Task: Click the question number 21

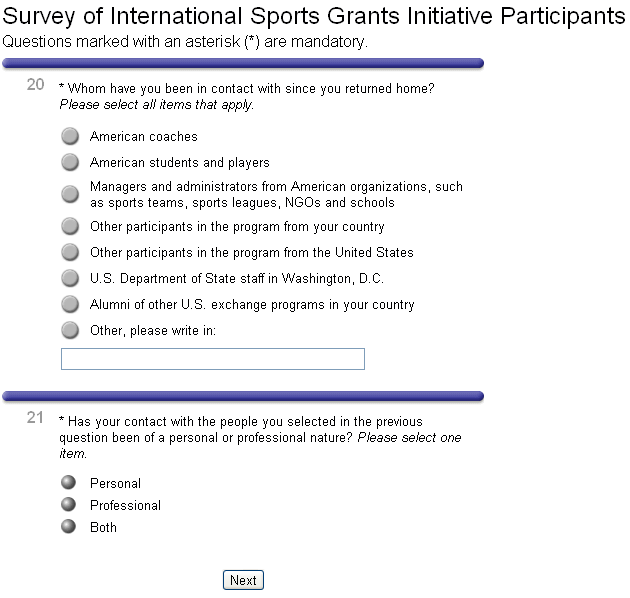Action: (36, 418)
